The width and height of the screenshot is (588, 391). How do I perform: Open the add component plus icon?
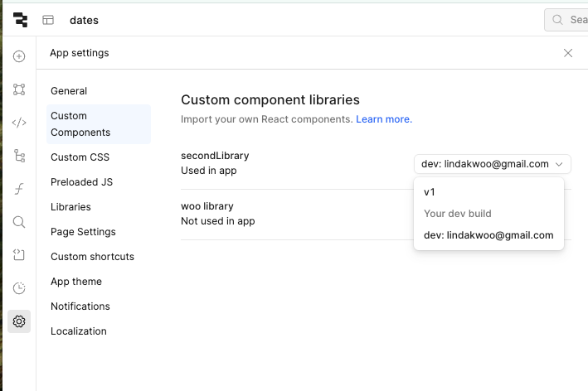tap(19, 56)
